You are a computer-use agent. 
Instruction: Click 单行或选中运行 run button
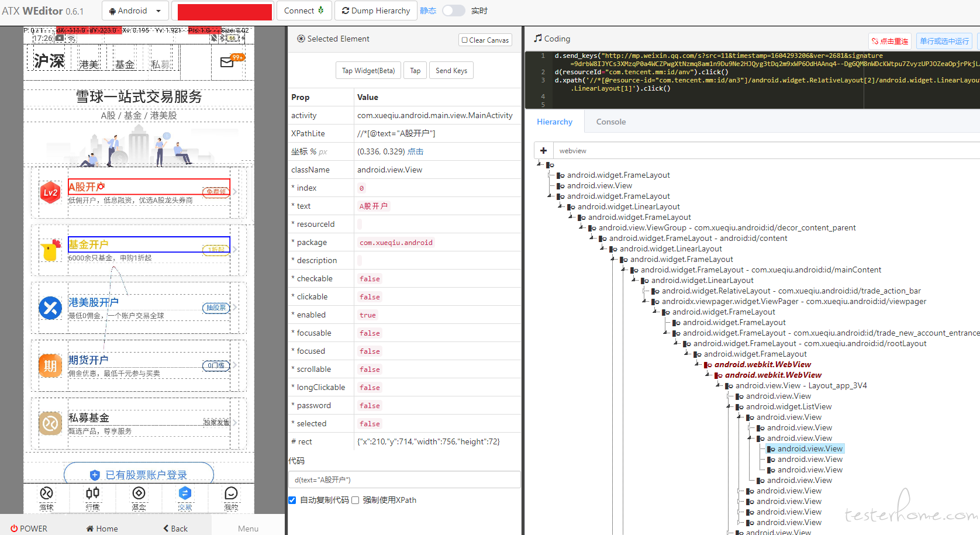[944, 41]
